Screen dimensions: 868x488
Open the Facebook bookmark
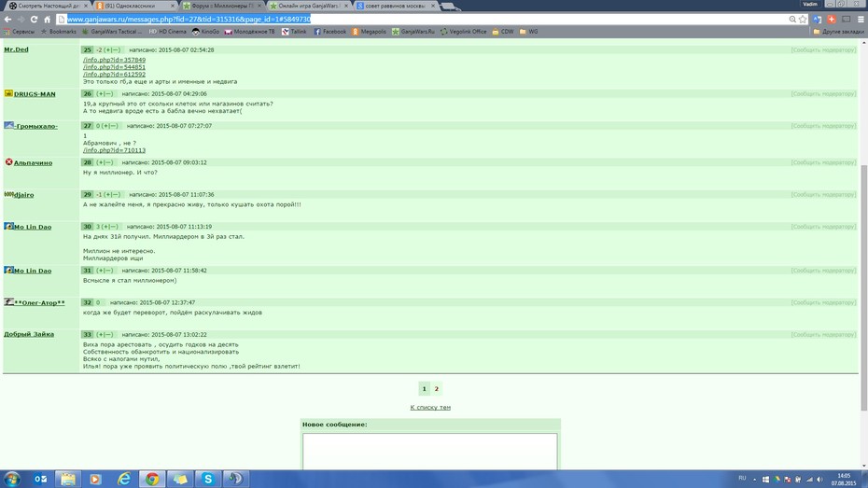(x=329, y=32)
